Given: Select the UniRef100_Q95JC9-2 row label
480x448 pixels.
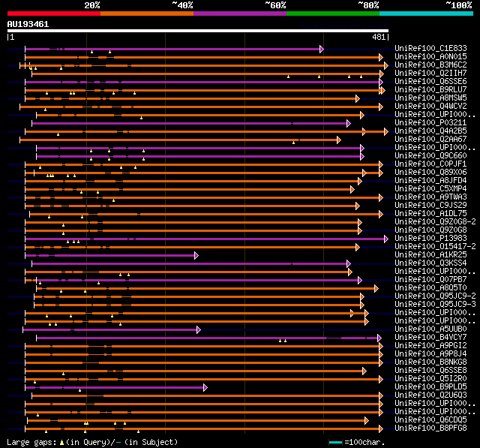Looking at the screenshot, I should tap(435, 296).
